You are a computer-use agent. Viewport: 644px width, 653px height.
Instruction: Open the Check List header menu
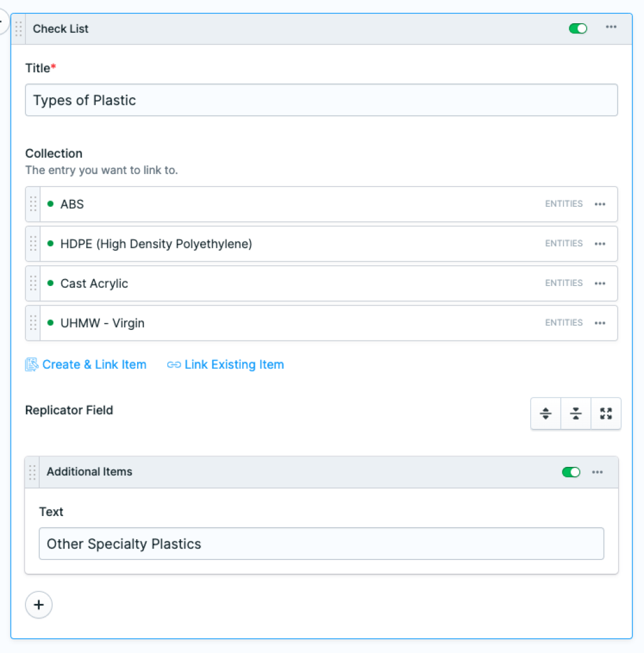[x=611, y=28]
